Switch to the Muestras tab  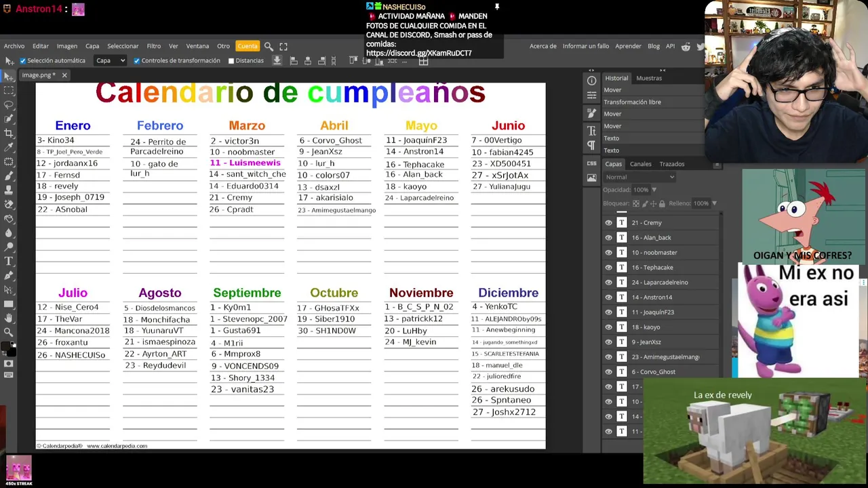tap(649, 78)
